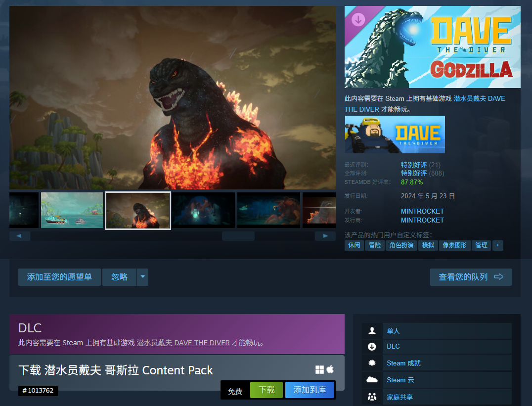Image resolution: width=532 pixels, height=406 pixels.
Task: Click the Family Sharing people icon
Action: click(x=372, y=397)
